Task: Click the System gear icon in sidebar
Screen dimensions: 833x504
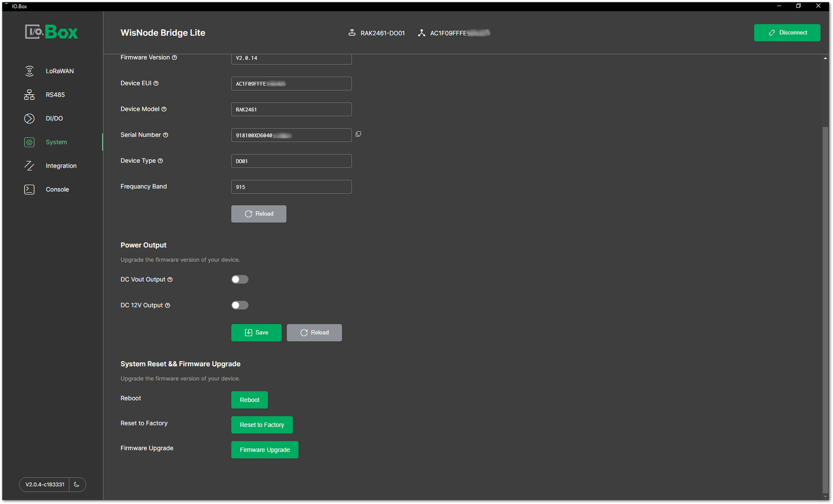Action: (x=29, y=142)
